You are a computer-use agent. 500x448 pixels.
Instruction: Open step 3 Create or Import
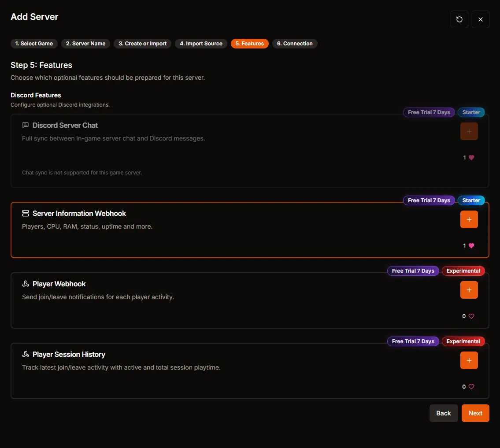(x=143, y=44)
